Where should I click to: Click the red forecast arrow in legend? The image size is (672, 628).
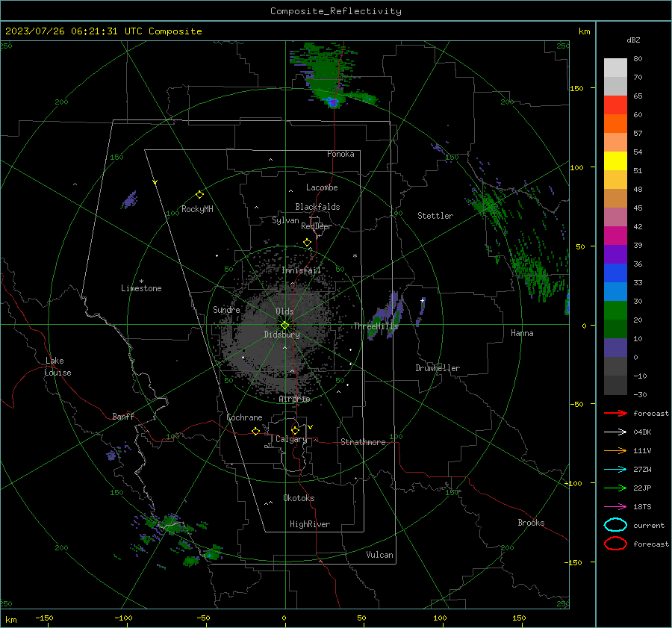point(615,413)
